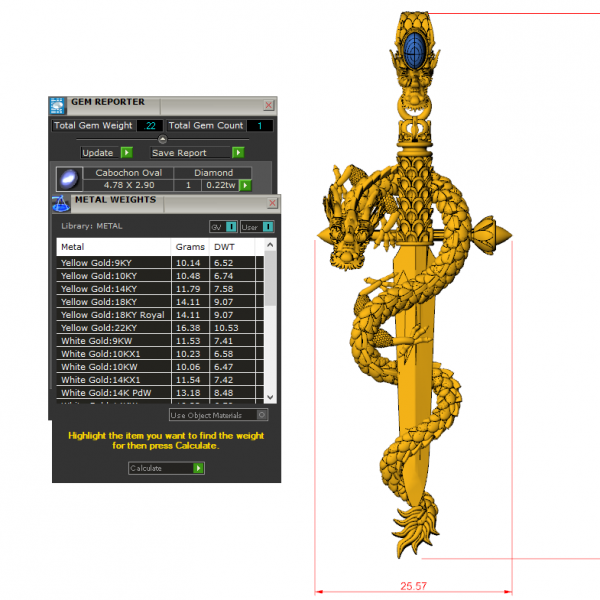The height and width of the screenshot is (600, 600).
Task: Click the Metal Weights scale icon
Action: [x=60, y=203]
